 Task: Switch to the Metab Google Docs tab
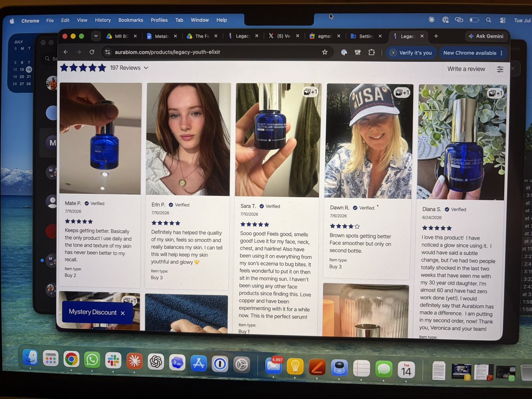(x=162, y=36)
